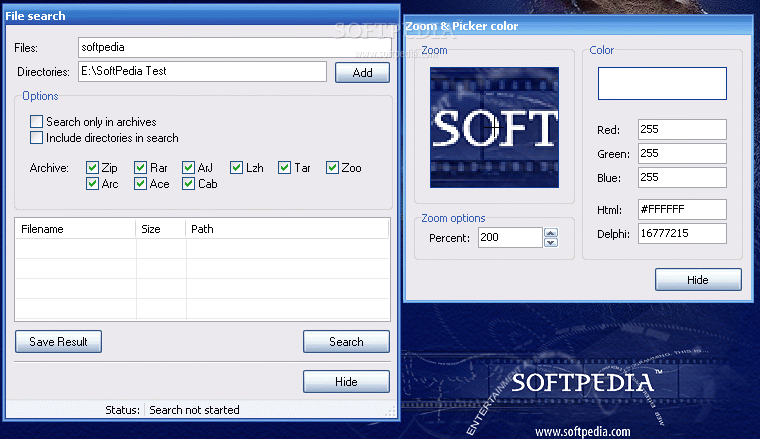The image size is (760, 439).
Task: Toggle the Ace archive checkbox
Action: click(141, 184)
